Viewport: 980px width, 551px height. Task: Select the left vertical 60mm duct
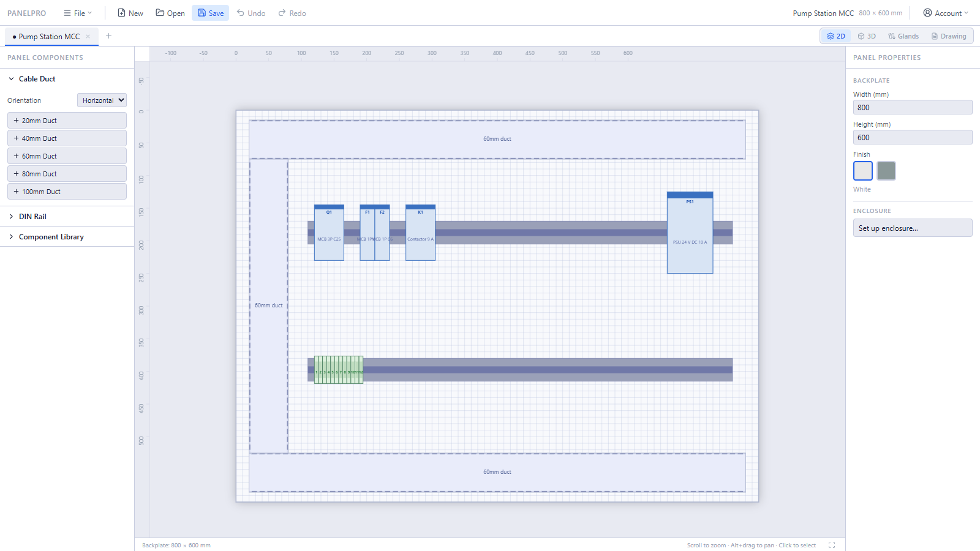pyautogui.click(x=269, y=306)
